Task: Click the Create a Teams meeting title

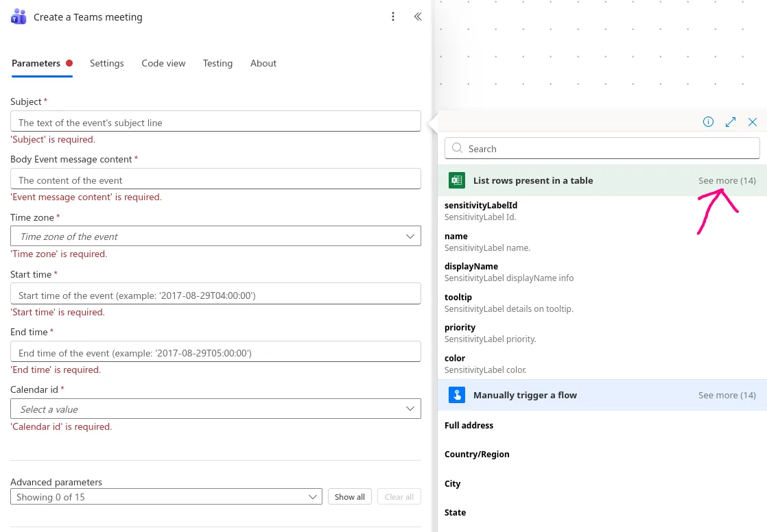Action: tap(88, 17)
